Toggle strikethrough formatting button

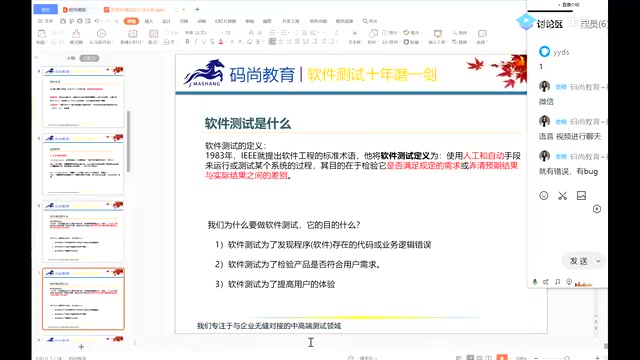[212, 42]
